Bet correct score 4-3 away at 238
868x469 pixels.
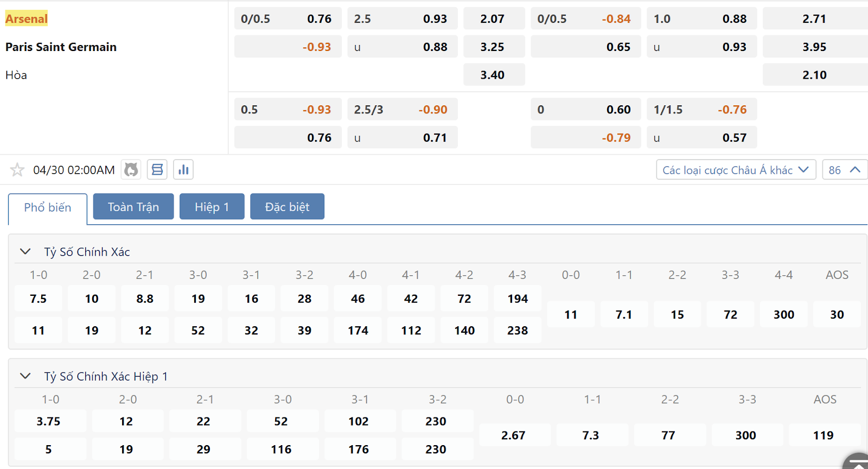518,330
